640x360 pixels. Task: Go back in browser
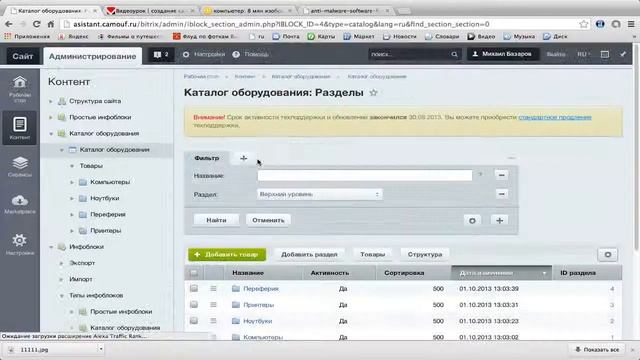point(9,24)
